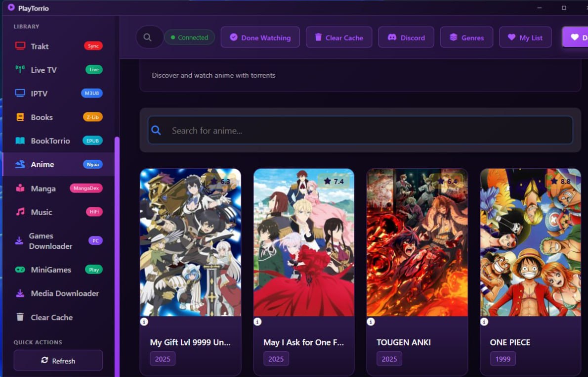The height and width of the screenshot is (377, 588).
Task: Open the My Gift Lvl 9999 poster
Action: point(190,242)
